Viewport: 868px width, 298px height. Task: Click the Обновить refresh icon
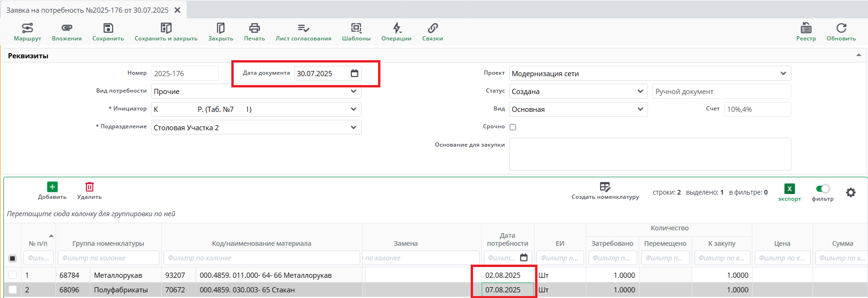(x=841, y=28)
